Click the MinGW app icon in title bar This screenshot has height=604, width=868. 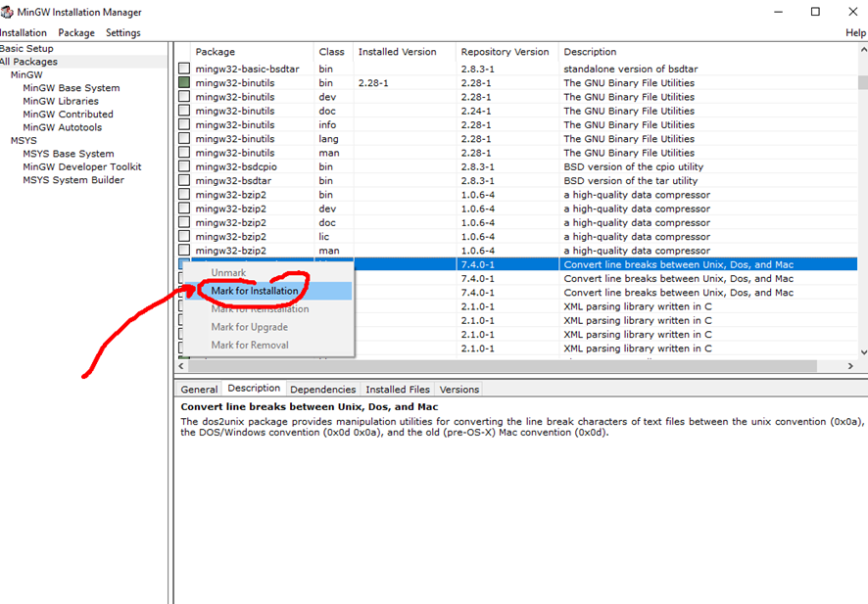click(x=6, y=12)
